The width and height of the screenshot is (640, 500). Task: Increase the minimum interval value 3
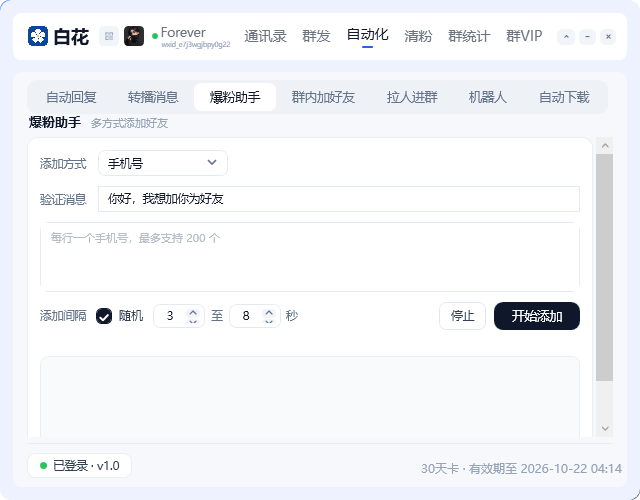point(193,312)
